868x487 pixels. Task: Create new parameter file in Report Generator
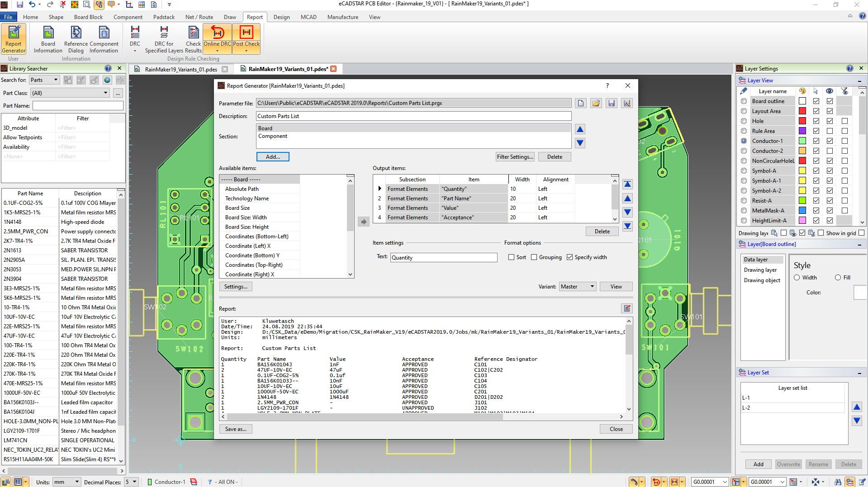pos(581,103)
